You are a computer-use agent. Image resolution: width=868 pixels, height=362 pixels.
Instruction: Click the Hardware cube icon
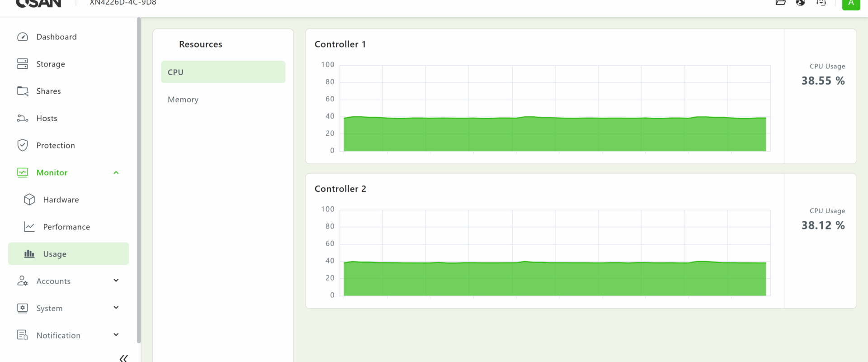tap(29, 200)
